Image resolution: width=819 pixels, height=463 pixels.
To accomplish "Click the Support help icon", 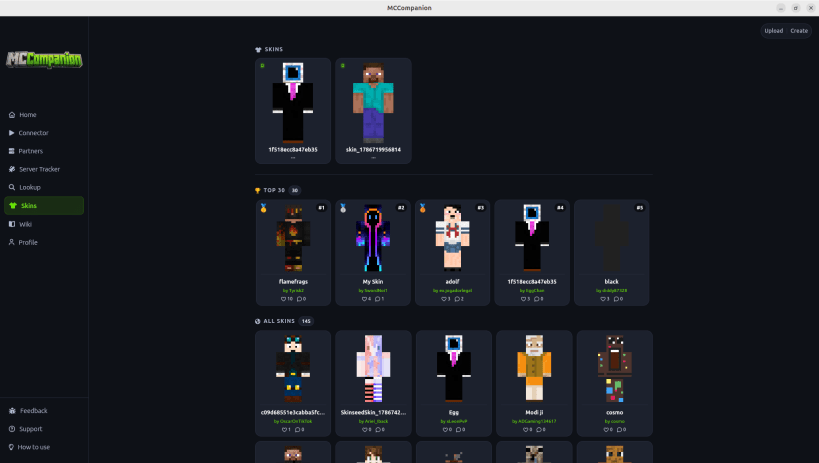I will click(x=12, y=429).
